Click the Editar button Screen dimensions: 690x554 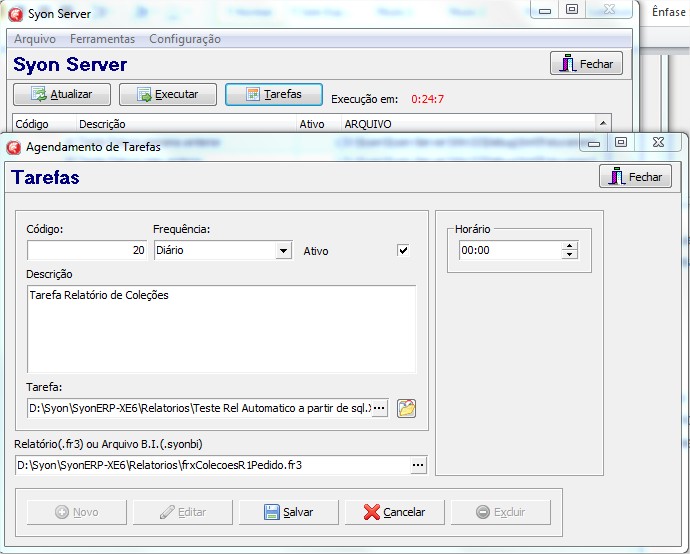183,512
